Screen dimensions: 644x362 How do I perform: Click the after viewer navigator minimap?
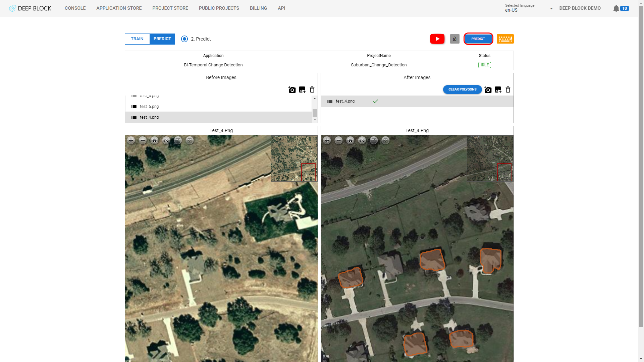click(x=490, y=159)
